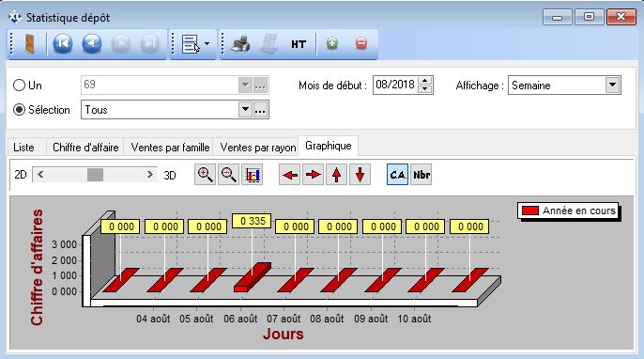The width and height of the screenshot is (644, 359).
Task: Zoom in on the chart
Action: point(205,175)
